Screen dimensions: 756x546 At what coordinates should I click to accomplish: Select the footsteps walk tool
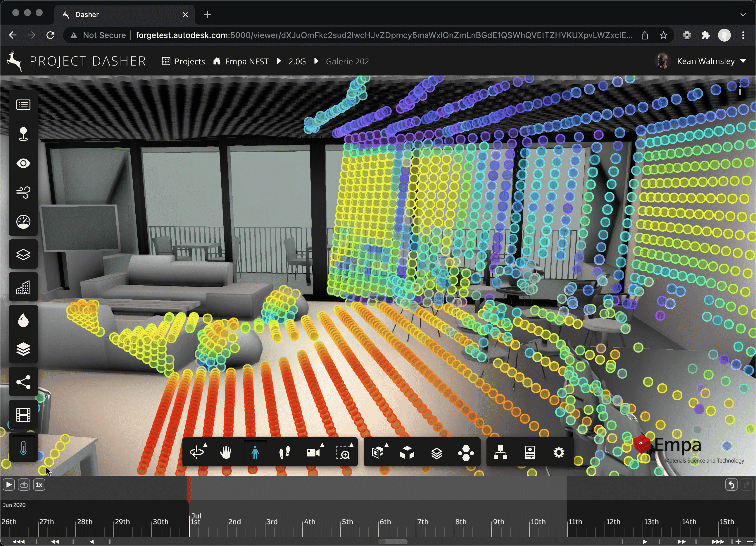coord(284,453)
